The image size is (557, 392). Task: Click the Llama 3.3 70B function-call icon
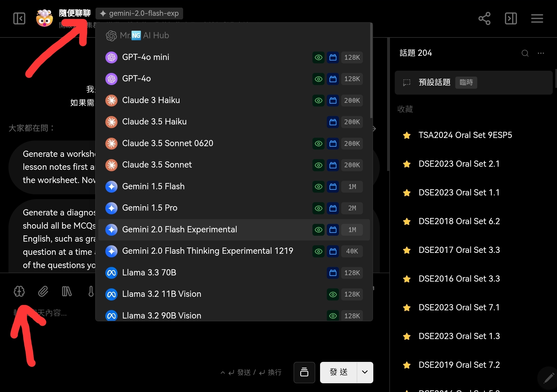pos(333,273)
